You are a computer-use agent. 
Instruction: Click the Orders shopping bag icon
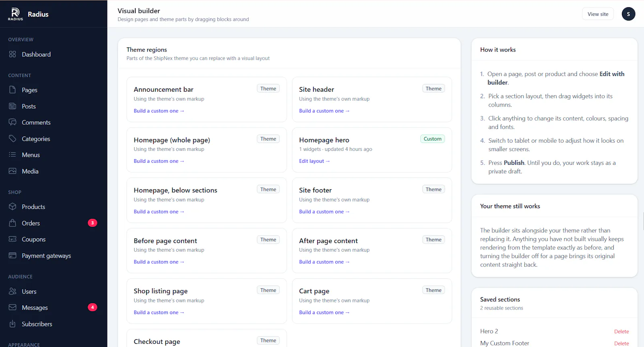coord(12,223)
